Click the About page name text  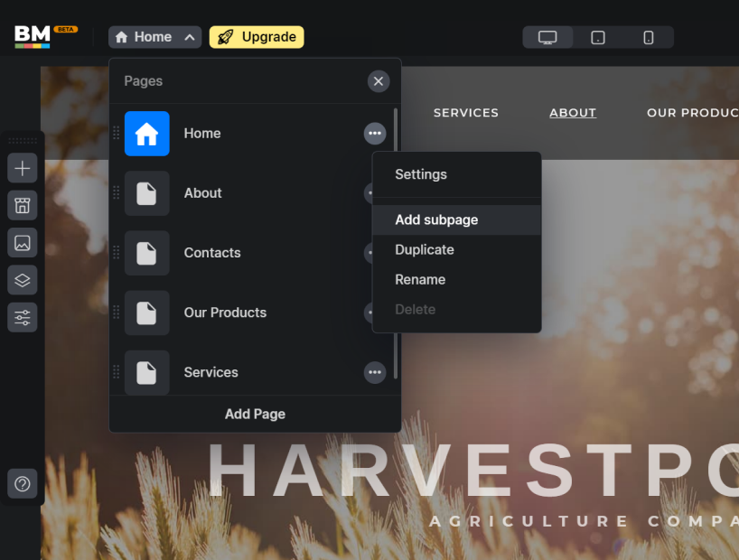coord(202,193)
